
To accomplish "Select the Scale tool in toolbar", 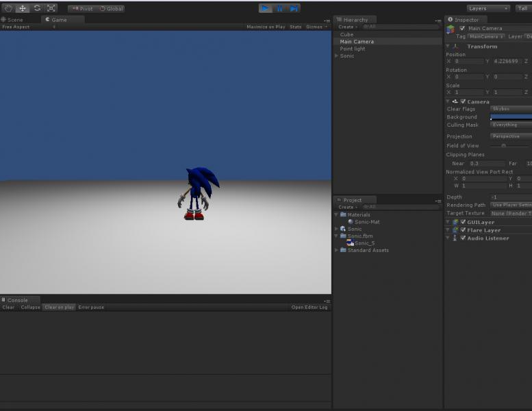I will click(x=51, y=8).
